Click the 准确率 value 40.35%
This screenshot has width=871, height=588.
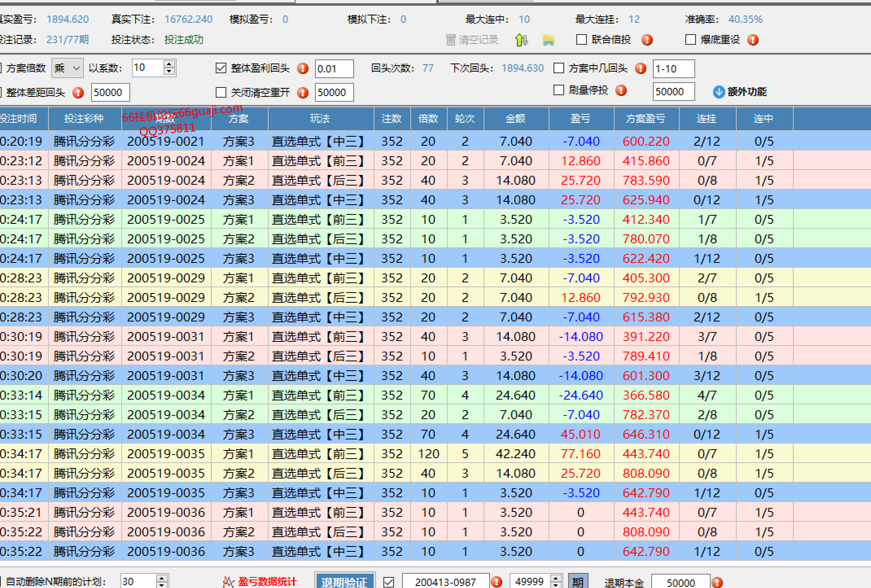[746, 19]
